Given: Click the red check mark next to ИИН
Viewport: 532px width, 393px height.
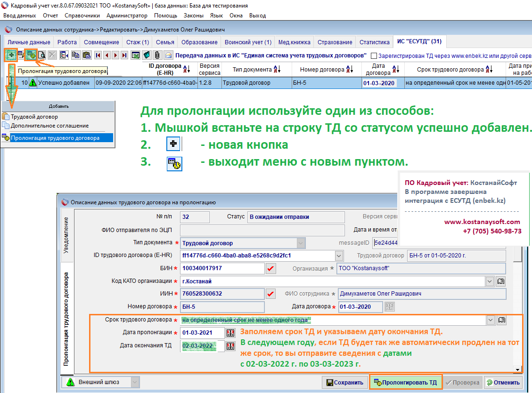Looking at the screenshot, I should (271, 294).
